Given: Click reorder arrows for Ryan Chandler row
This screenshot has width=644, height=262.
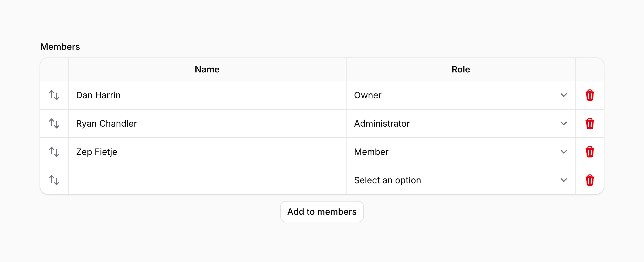Looking at the screenshot, I should point(54,123).
